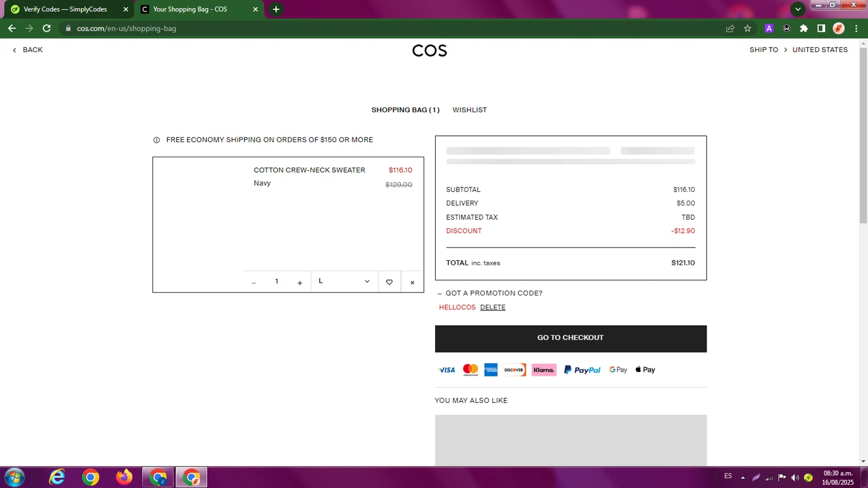Launch Firefox from taskbar
Screen dimensions: 868x488
124,478
